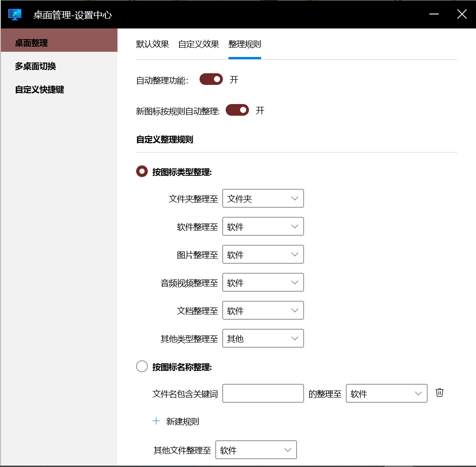The height and width of the screenshot is (467, 476).
Task: Click the 文件名包含关键词 label
Action: point(185,394)
